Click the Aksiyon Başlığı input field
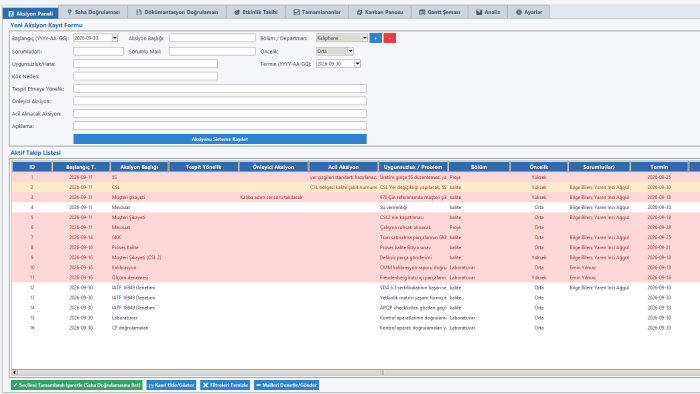This screenshot has height=394, width=700. (x=212, y=38)
